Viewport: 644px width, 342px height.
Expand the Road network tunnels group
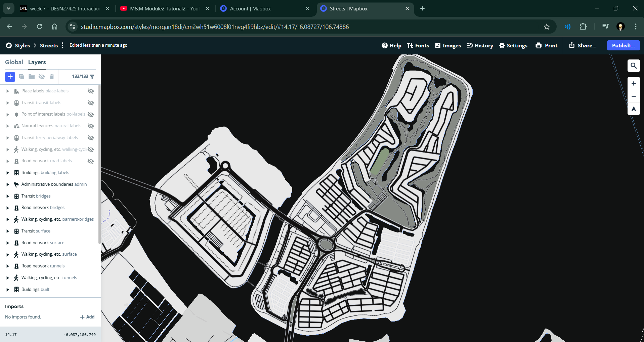(8, 266)
